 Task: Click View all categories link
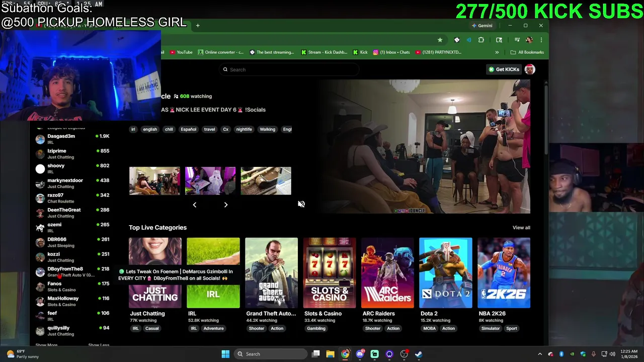[521, 228]
